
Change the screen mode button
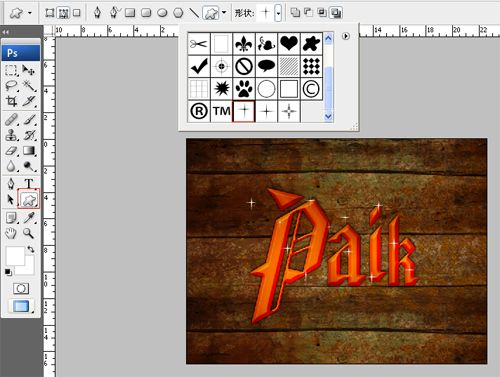(21, 306)
